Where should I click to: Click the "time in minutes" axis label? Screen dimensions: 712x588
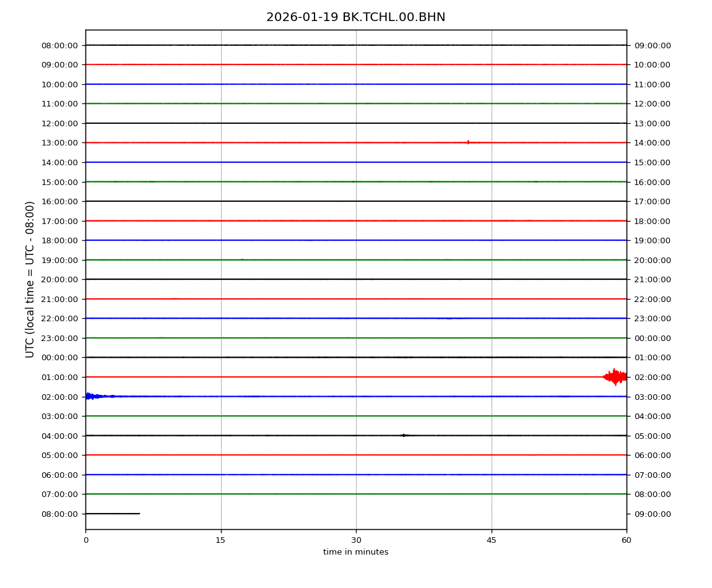coord(355,552)
